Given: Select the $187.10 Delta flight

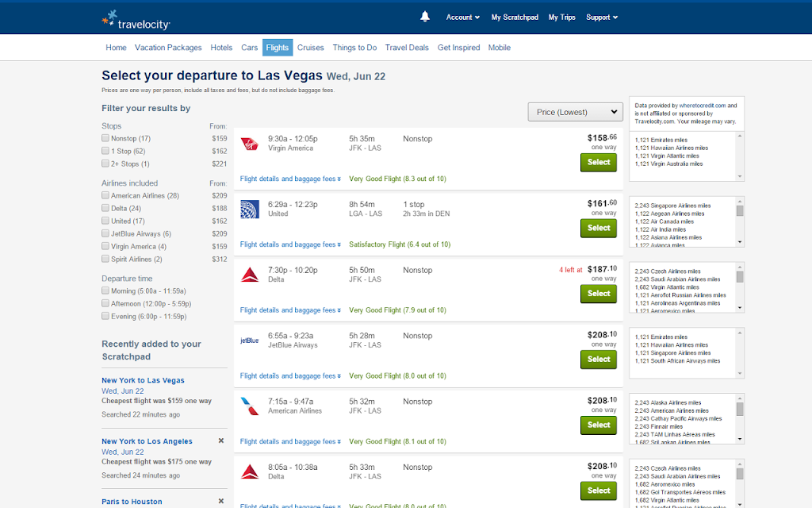Looking at the screenshot, I should pyautogui.click(x=599, y=294).
